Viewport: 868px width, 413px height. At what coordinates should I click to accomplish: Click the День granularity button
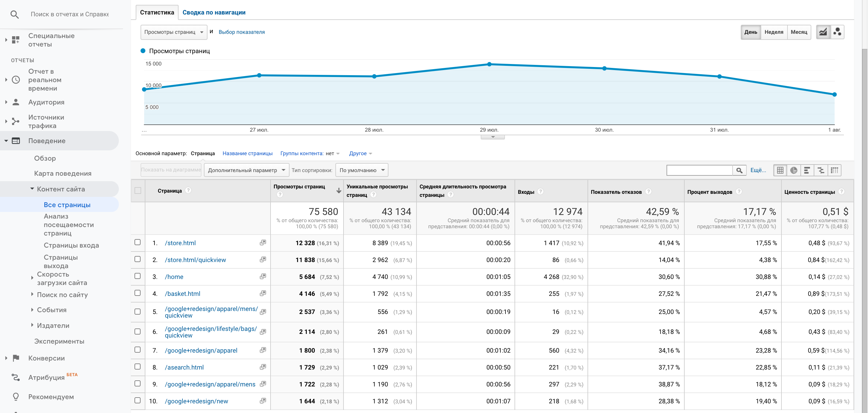click(x=751, y=32)
